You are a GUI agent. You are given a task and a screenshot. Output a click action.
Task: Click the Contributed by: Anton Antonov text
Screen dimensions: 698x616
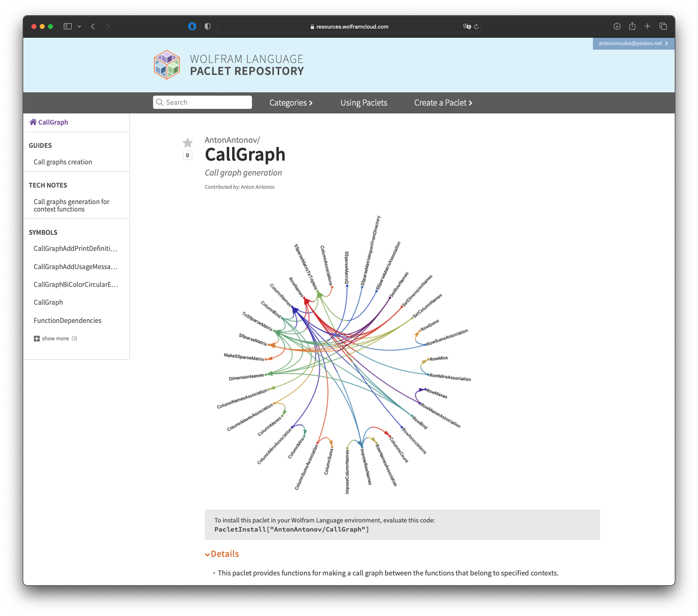pos(240,187)
